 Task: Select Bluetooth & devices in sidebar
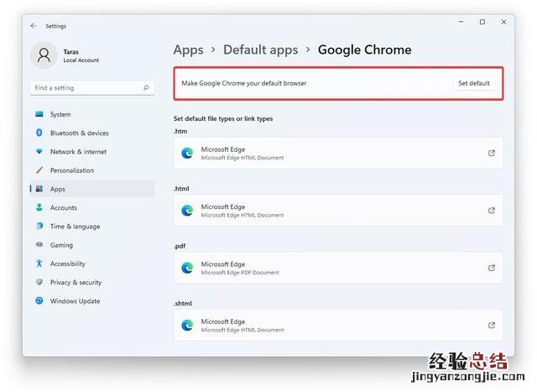coord(79,133)
